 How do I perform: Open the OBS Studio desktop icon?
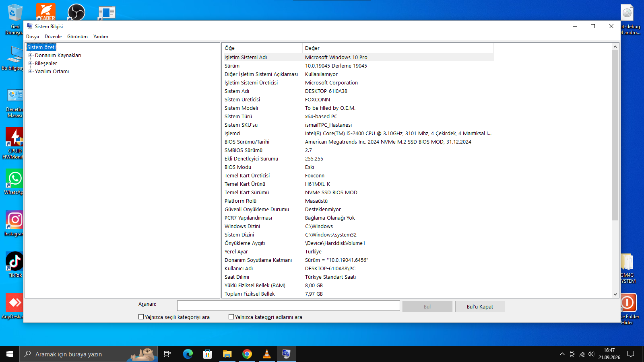pyautogui.click(x=76, y=12)
